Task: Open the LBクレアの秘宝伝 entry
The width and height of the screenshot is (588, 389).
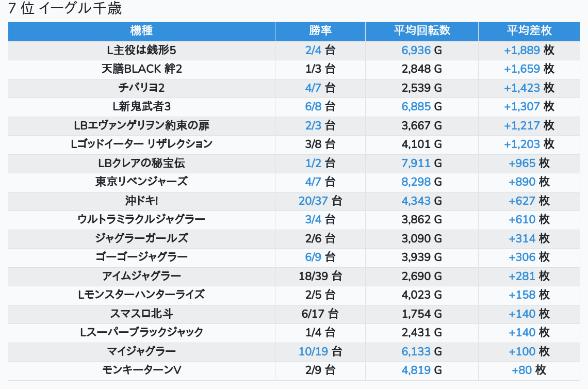Action: [x=141, y=163]
